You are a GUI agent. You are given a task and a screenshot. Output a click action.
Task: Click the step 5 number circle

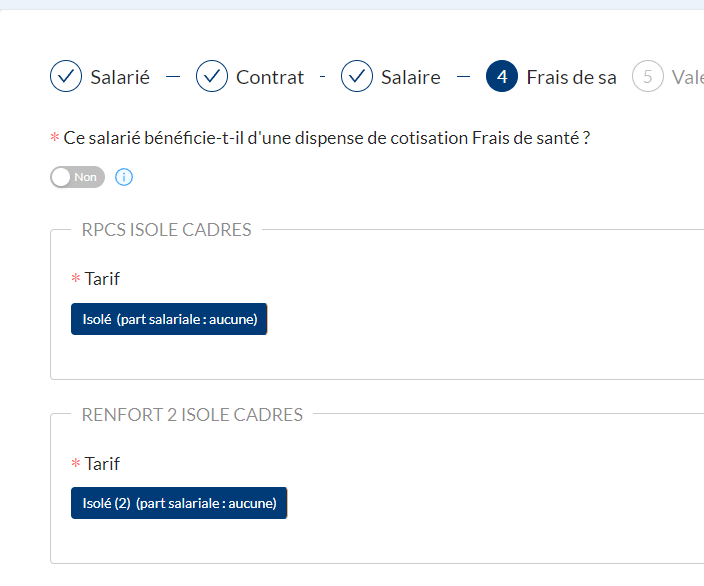click(x=648, y=76)
